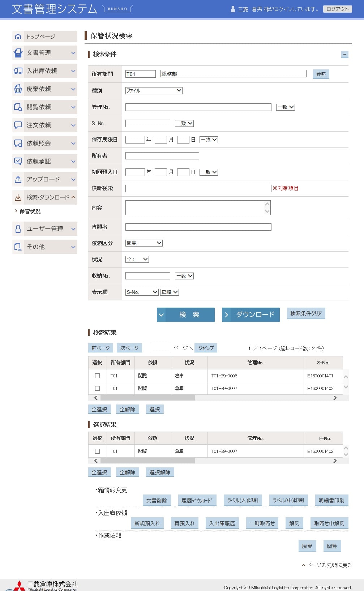Click the 検索・ダウンロード download icon
The image size is (364, 591).
pos(18,197)
